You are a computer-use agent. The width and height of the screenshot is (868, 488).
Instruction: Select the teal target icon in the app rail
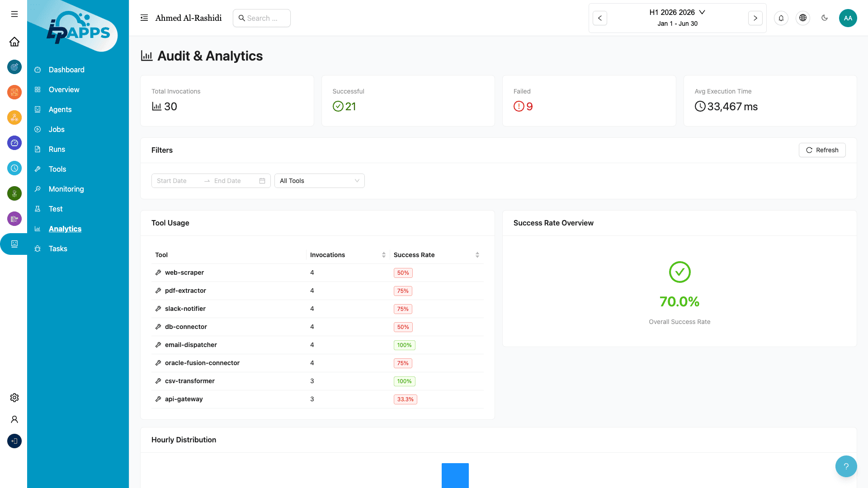[x=14, y=67]
